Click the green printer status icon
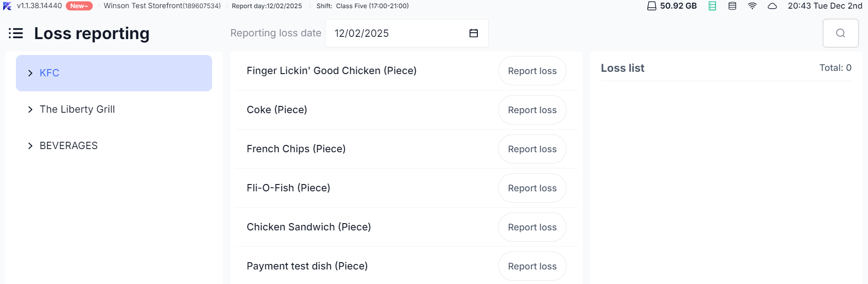Screen dimensions: 868x284 (x=712, y=6)
